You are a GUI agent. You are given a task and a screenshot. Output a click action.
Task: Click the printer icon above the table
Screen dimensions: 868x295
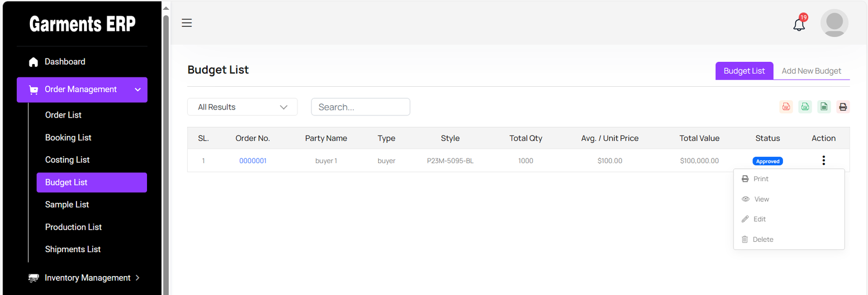tap(843, 107)
